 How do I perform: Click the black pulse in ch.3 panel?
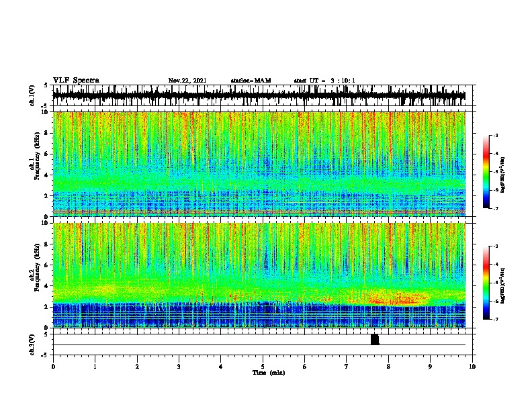coord(375,339)
